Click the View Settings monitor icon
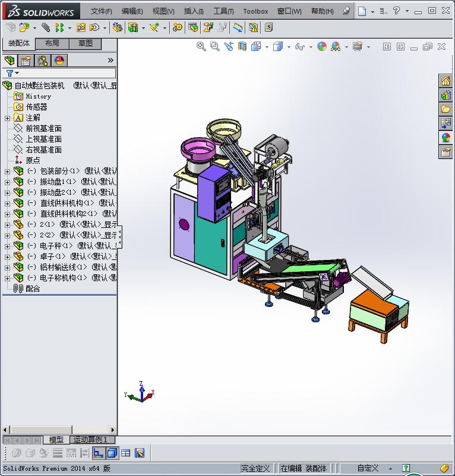 coord(358,46)
